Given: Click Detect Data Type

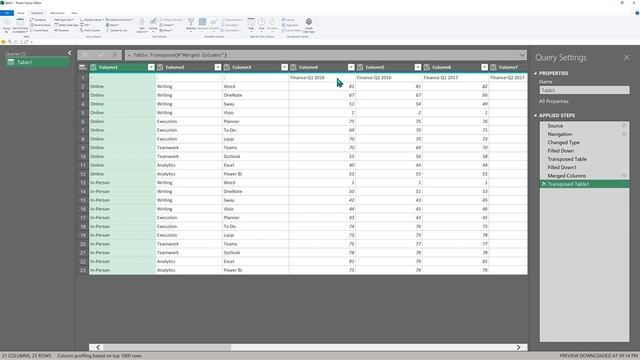Looking at the screenshot, I should click(x=66, y=25).
